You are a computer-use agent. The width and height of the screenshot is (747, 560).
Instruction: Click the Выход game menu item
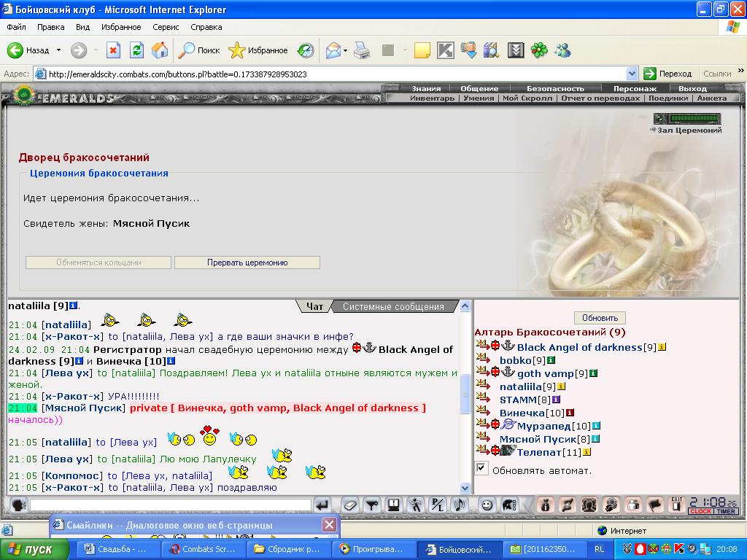coord(692,88)
